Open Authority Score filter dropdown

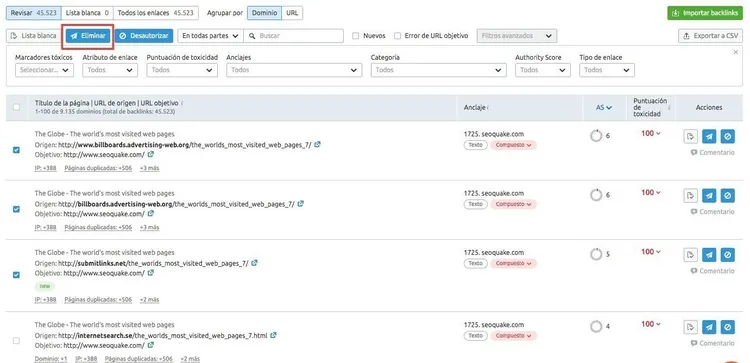point(543,70)
